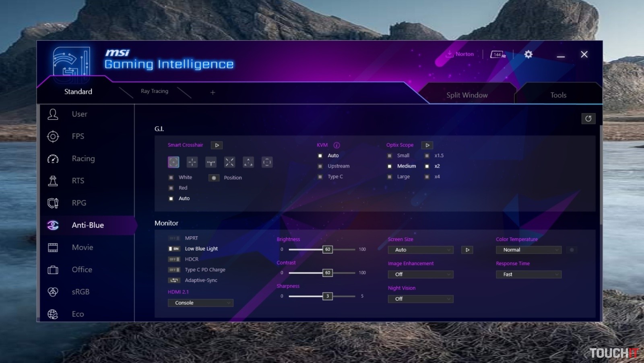Viewport: 644px width, 363px height.
Task: Expand the Response Time dropdown
Action: [x=528, y=275]
